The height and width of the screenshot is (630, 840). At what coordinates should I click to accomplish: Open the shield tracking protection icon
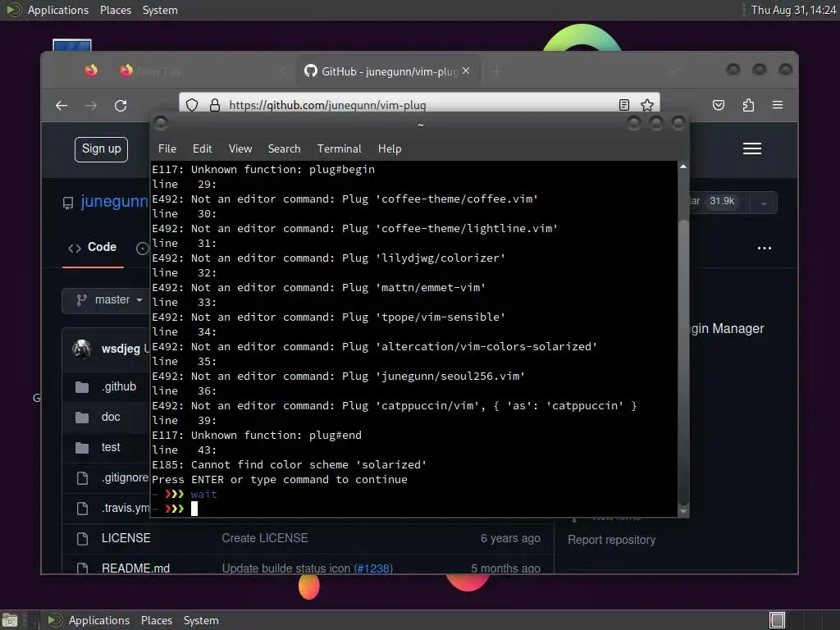point(192,105)
